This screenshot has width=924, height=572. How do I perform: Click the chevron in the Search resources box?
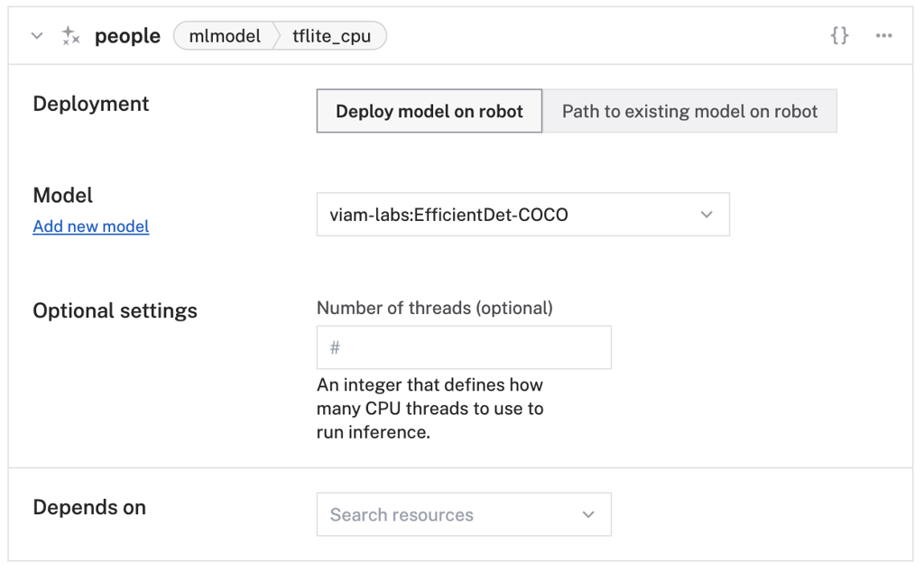click(x=588, y=514)
